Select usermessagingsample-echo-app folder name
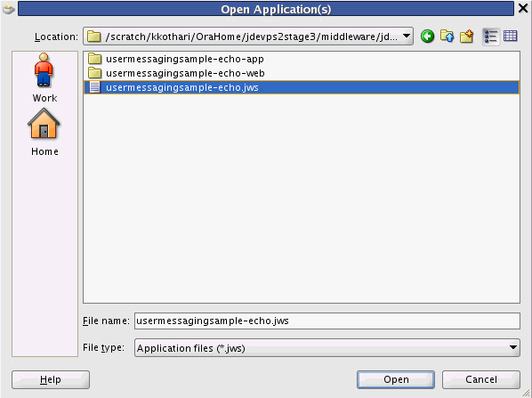The height and width of the screenshot is (398, 532). pyautogui.click(x=185, y=59)
